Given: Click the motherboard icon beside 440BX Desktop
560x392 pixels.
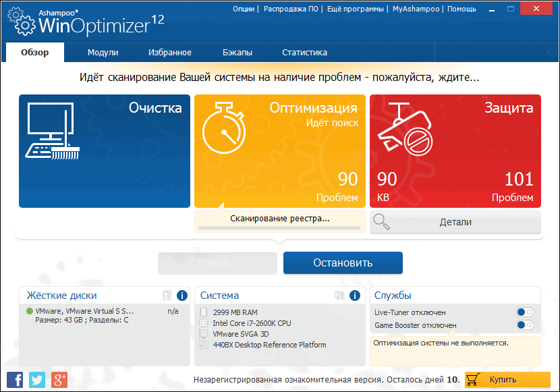Looking at the screenshot, I should [204, 345].
